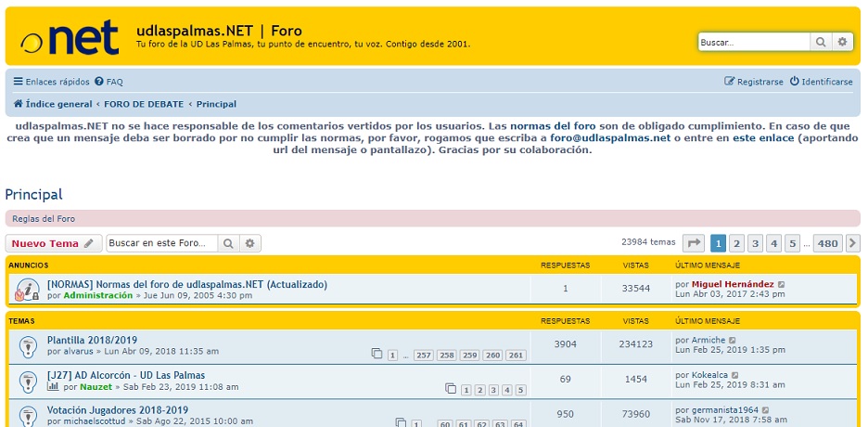Screen dimensions: 868x427
Task: Click topic icon for J27 AD Alcorcón
Action: pos(28,382)
